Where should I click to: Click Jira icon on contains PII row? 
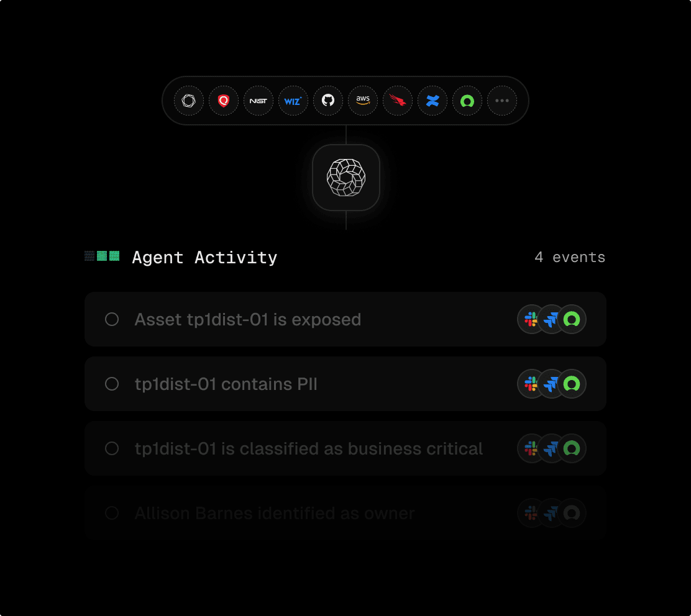[551, 384]
